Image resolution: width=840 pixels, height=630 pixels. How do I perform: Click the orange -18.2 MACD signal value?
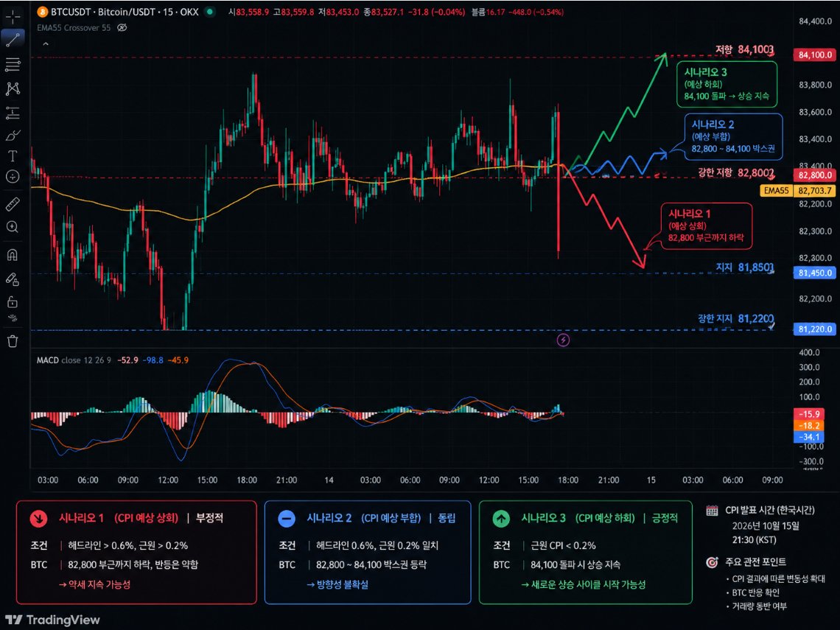[809, 425]
